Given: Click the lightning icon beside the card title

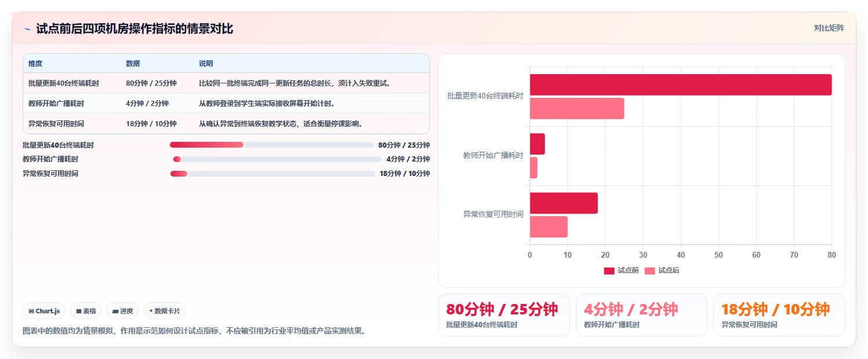Looking at the screenshot, I should (27, 29).
